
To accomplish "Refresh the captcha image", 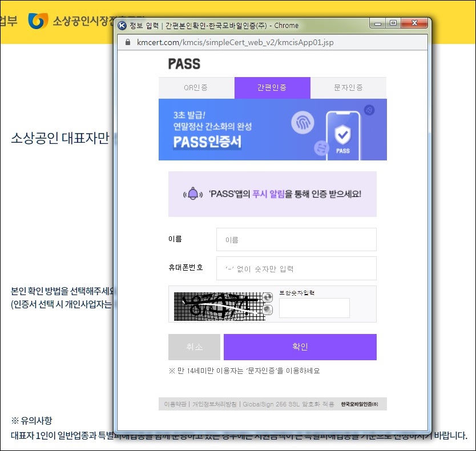I will point(268,297).
